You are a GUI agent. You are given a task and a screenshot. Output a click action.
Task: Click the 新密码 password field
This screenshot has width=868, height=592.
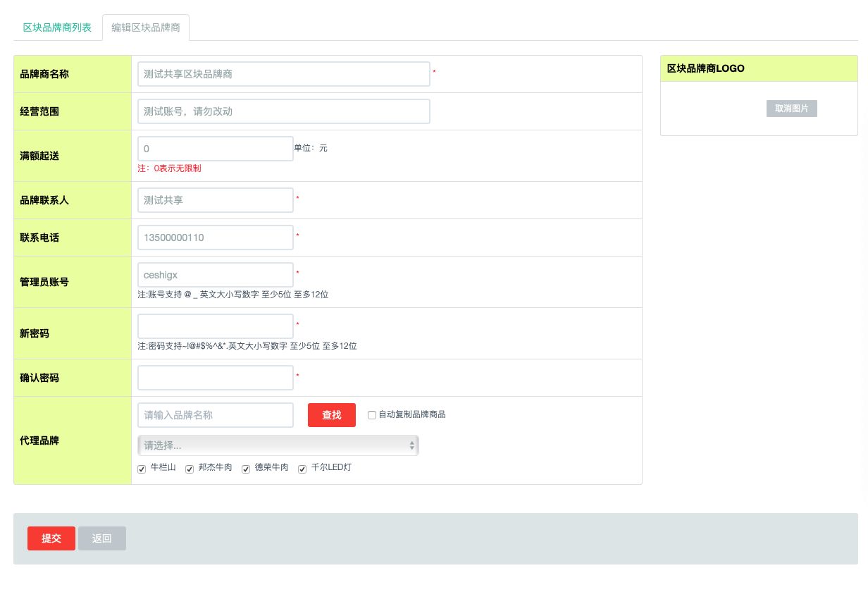pyautogui.click(x=215, y=326)
